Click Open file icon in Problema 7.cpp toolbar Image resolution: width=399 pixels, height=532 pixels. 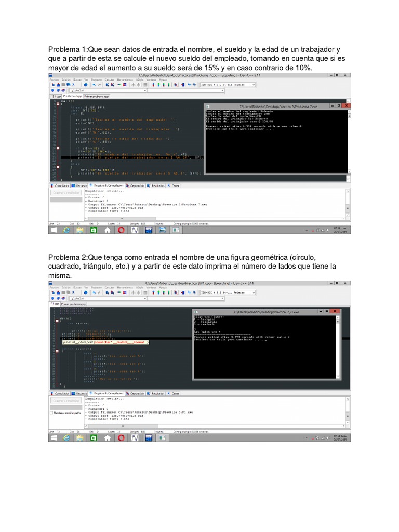pyautogui.click(x=58, y=85)
